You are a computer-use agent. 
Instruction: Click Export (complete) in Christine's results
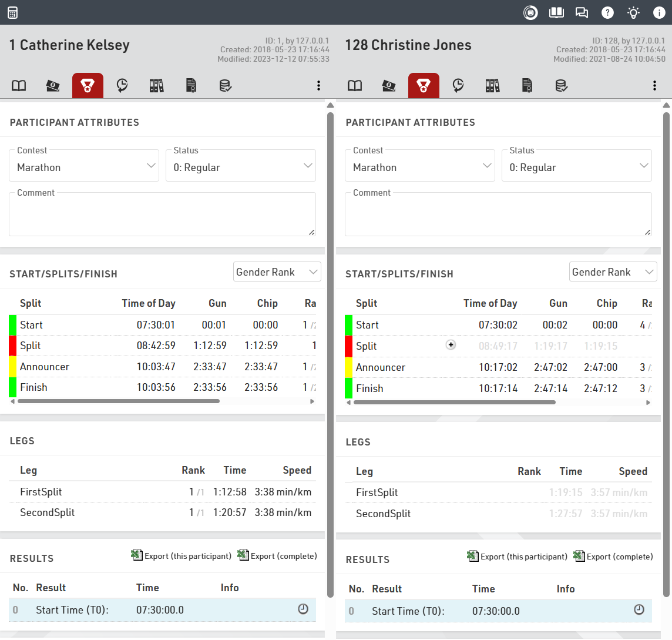[613, 557]
